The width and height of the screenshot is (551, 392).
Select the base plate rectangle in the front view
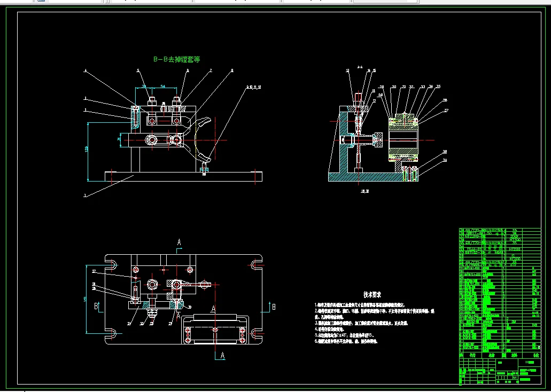tap(183, 177)
